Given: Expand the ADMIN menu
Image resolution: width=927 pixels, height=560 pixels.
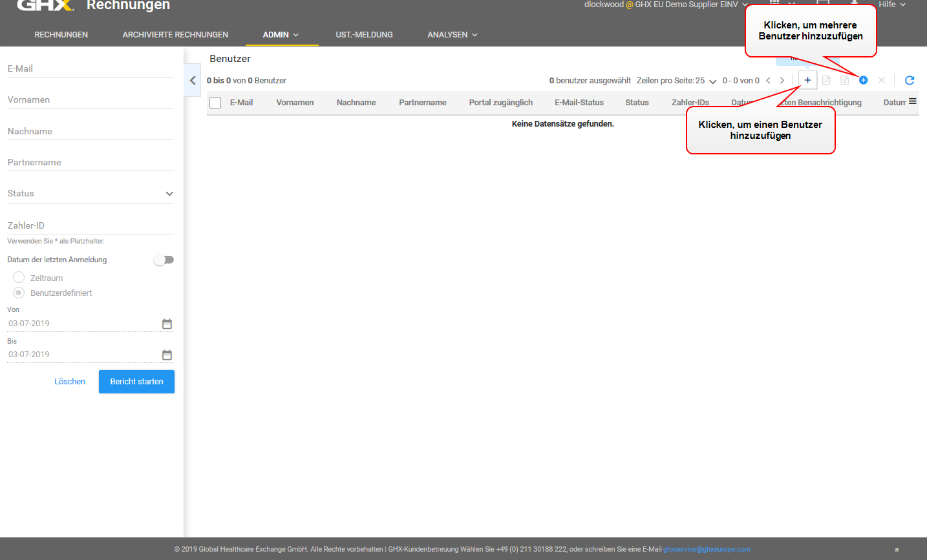Looking at the screenshot, I should click(x=281, y=35).
